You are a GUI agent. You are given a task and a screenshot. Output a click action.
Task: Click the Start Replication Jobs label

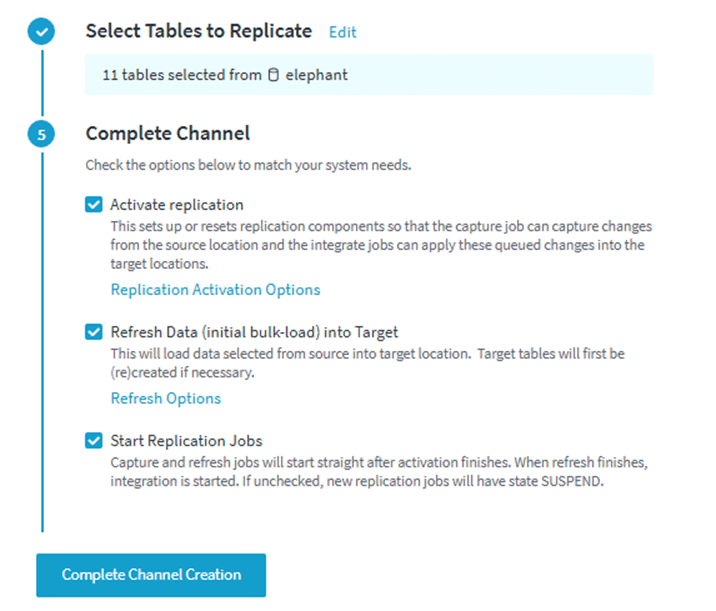[x=186, y=441]
